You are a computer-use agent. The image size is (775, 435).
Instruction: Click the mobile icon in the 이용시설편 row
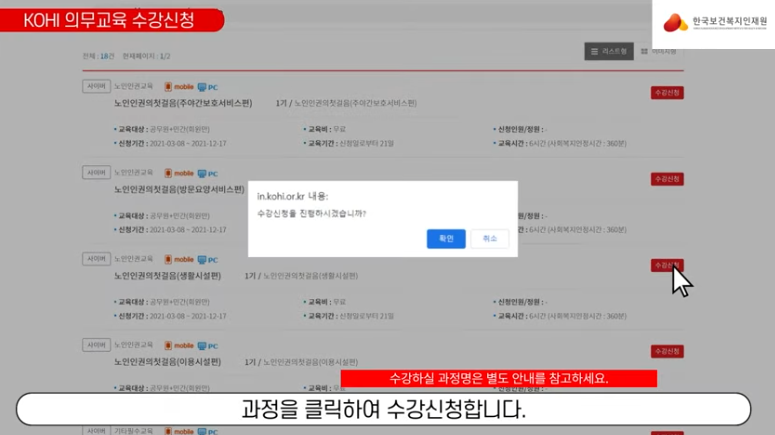coord(179,346)
